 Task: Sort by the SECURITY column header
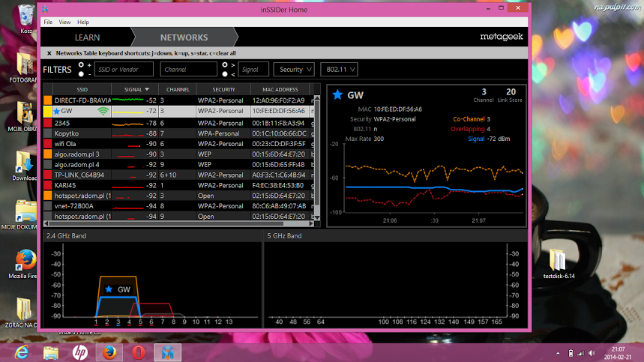223,89
